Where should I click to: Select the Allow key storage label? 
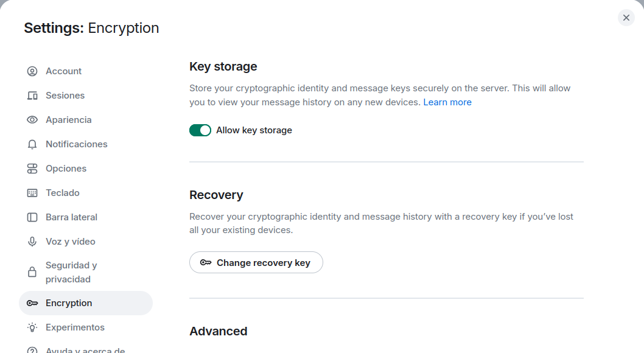point(254,130)
